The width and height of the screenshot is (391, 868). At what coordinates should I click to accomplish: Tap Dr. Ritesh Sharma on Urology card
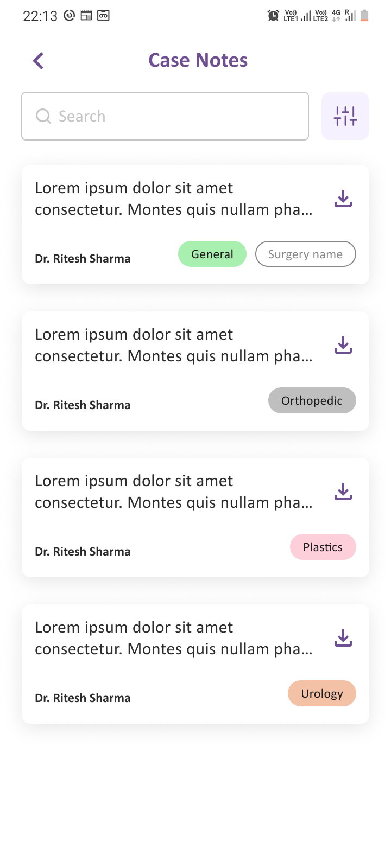(x=83, y=698)
